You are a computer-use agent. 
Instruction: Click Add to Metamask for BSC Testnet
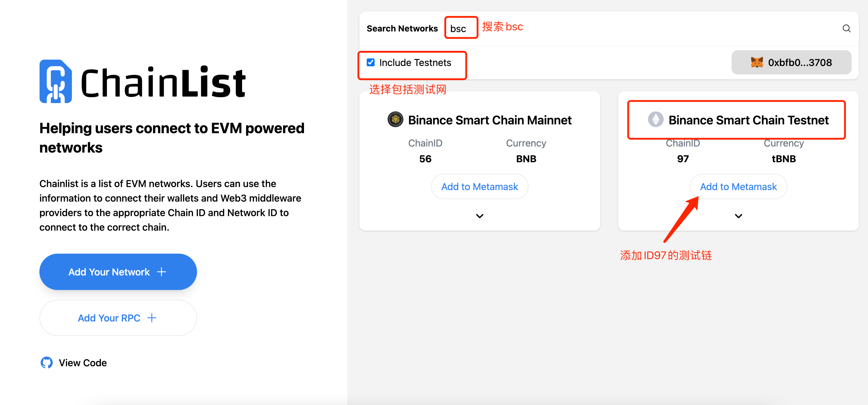(x=738, y=186)
